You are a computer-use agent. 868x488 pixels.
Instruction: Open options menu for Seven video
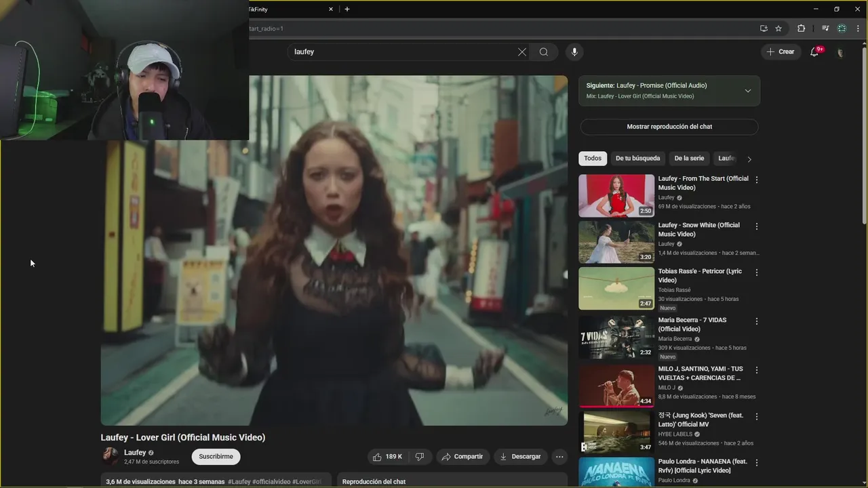coord(757,415)
